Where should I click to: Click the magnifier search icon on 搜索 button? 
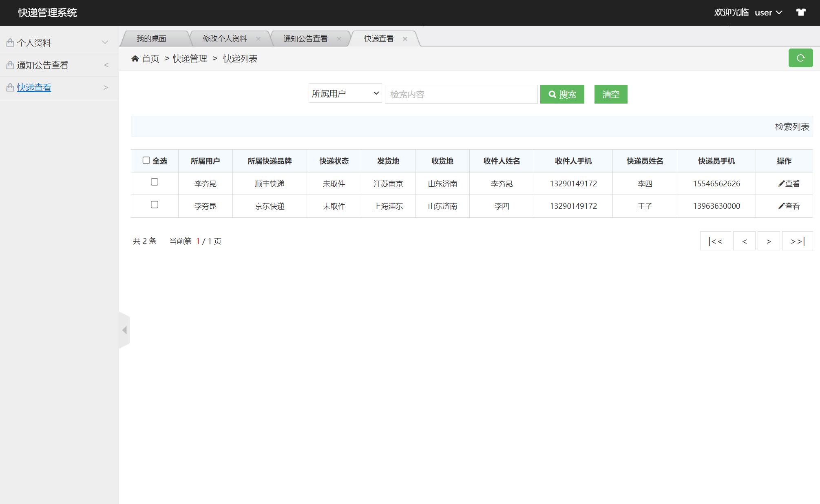(553, 94)
